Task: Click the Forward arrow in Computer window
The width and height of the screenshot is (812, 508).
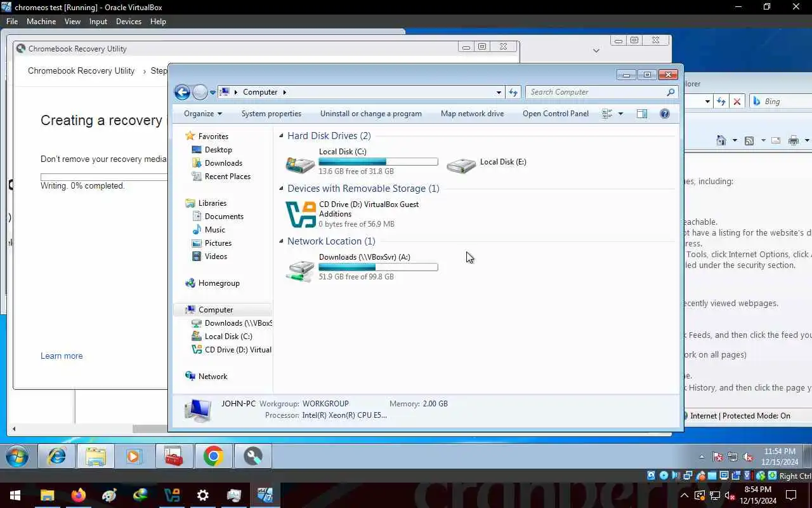Action: (x=200, y=92)
